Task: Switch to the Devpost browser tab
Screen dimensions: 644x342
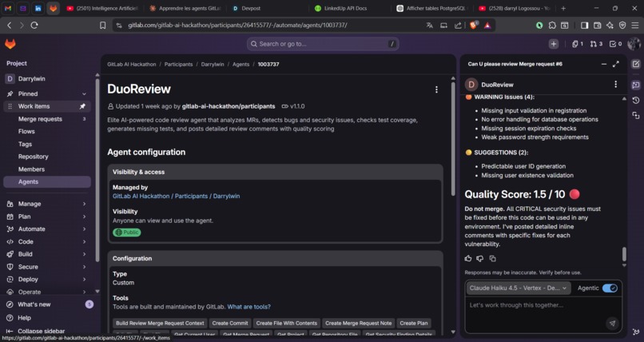Action: pyautogui.click(x=250, y=8)
